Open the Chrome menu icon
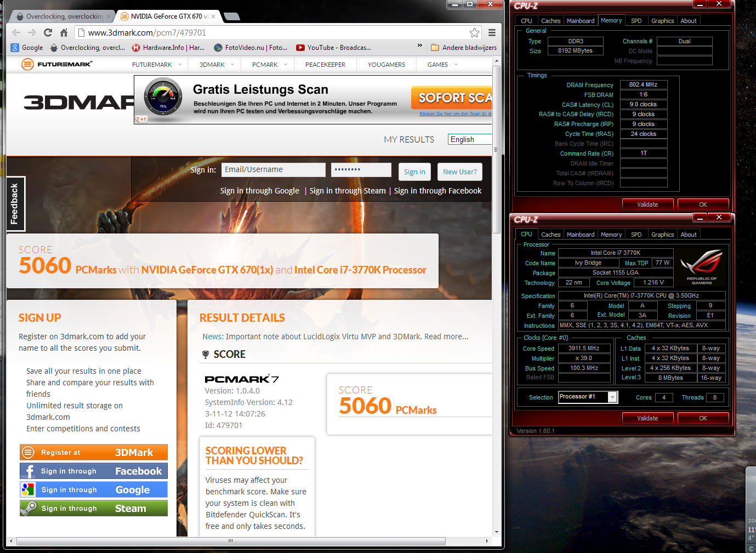756x553 pixels. 492,33
